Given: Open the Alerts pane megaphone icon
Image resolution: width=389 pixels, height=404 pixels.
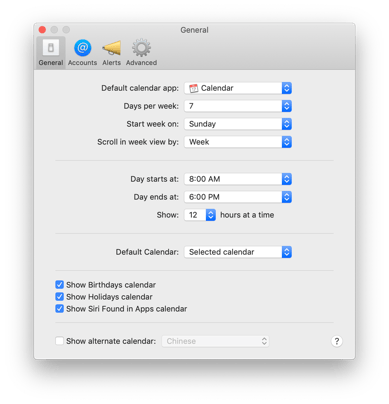Looking at the screenshot, I should (111, 52).
